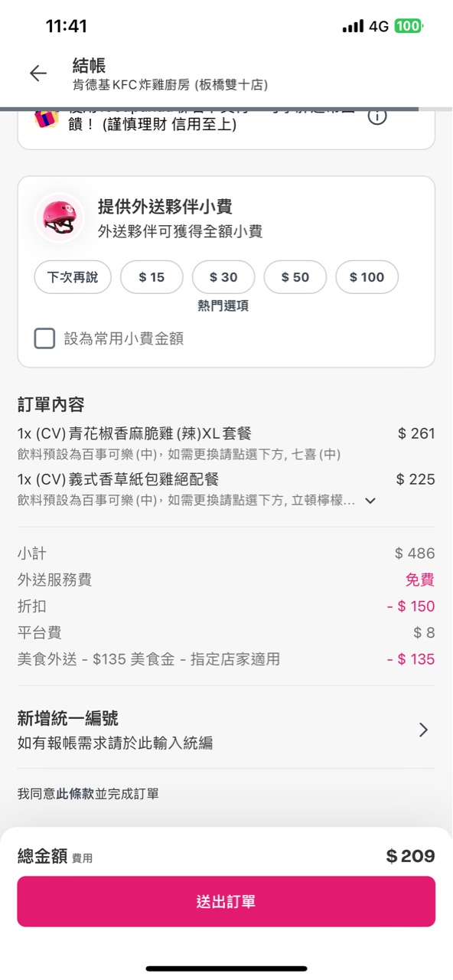Open 新增統一編號 chevron arrow
The image size is (453, 980).
click(x=423, y=730)
